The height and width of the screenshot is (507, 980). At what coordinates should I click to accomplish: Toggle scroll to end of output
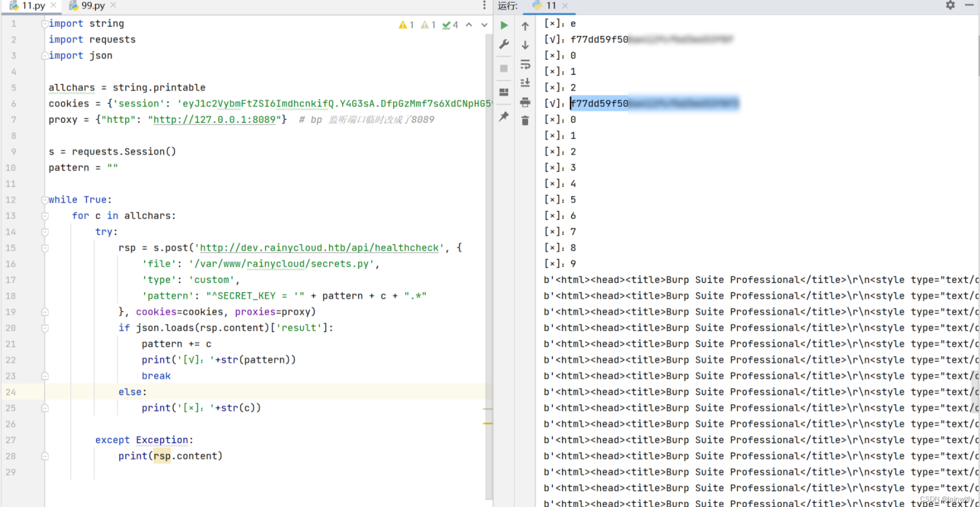[525, 83]
